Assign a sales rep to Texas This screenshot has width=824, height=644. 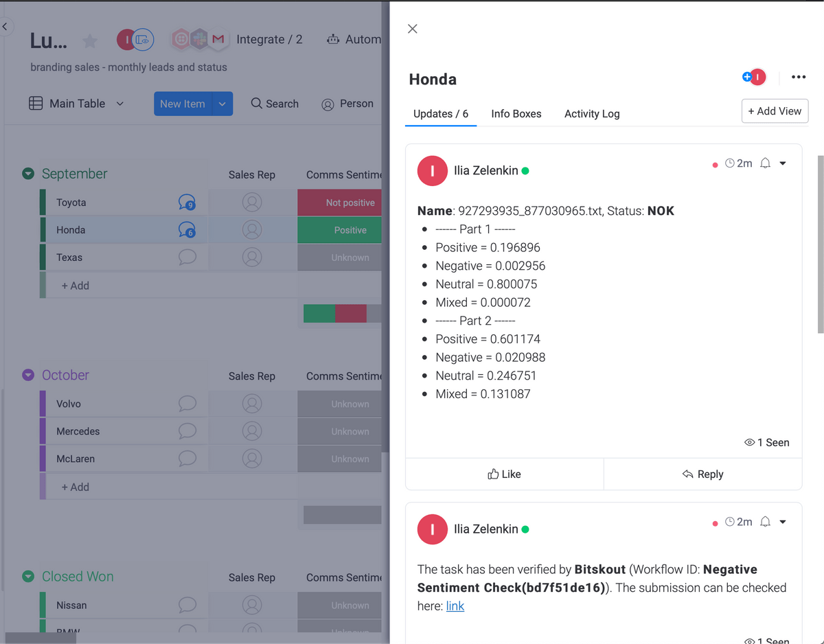tap(252, 257)
